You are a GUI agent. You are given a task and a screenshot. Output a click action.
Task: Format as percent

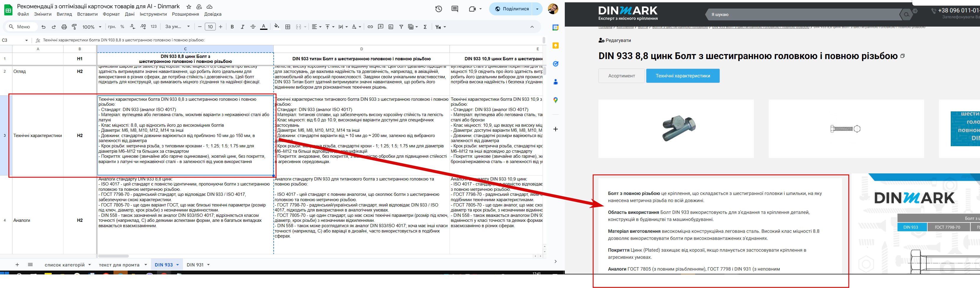tap(122, 27)
